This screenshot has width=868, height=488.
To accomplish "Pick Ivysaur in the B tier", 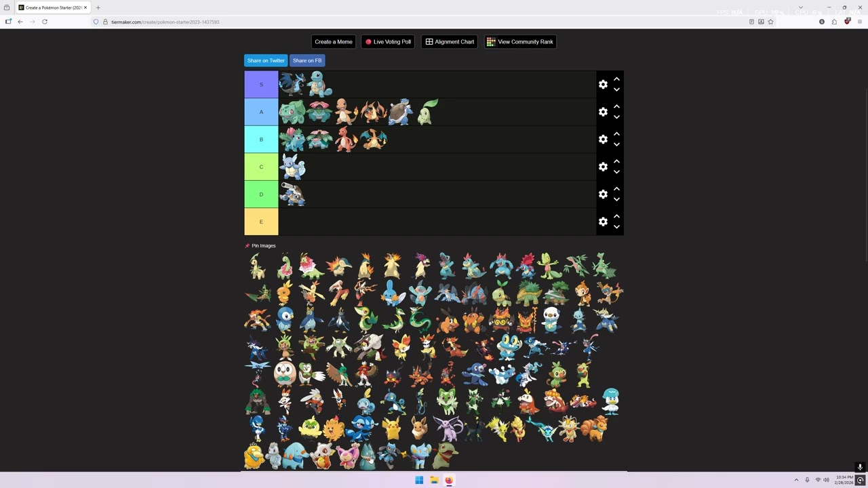I will click(x=292, y=140).
